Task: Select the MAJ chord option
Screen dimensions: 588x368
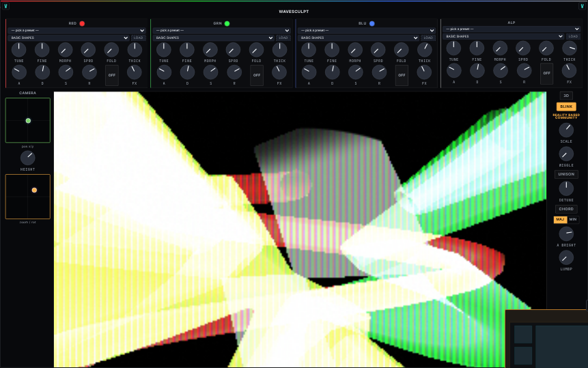Action: click(560, 220)
